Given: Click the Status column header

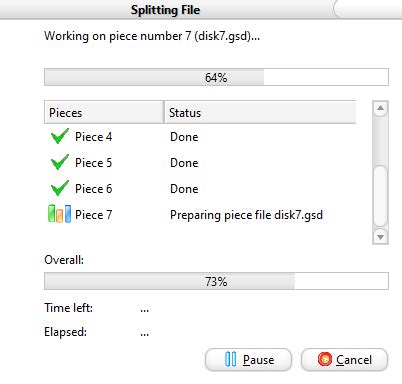Looking at the screenshot, I should click(x=260, y=112).
